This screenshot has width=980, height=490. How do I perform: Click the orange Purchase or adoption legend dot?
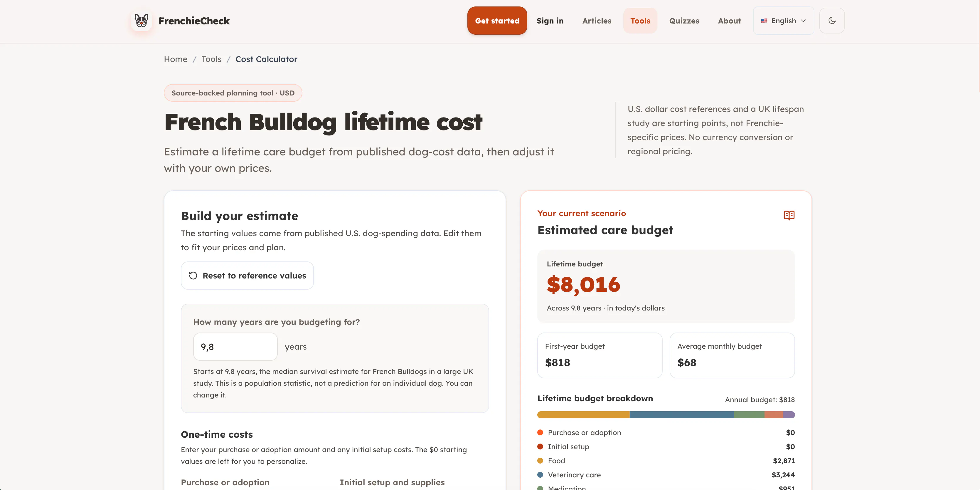tap(540, 432)
